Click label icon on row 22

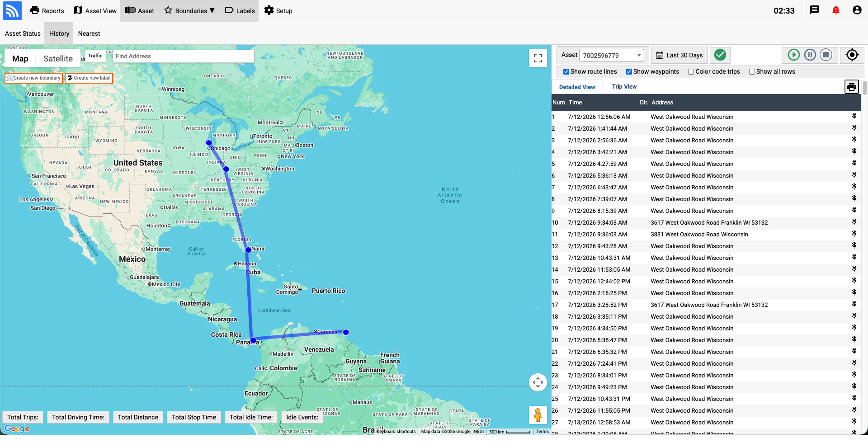[x=854, y=363]
